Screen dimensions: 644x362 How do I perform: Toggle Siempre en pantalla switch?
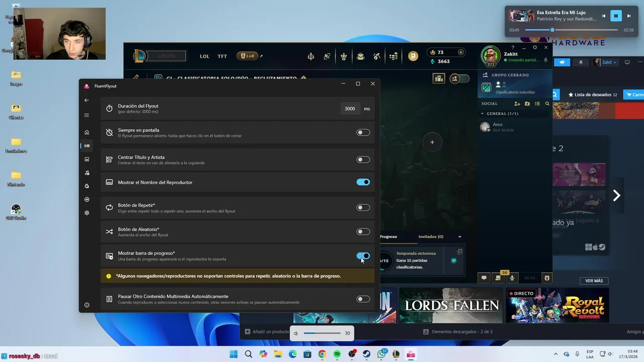click(x=363, y=133)
